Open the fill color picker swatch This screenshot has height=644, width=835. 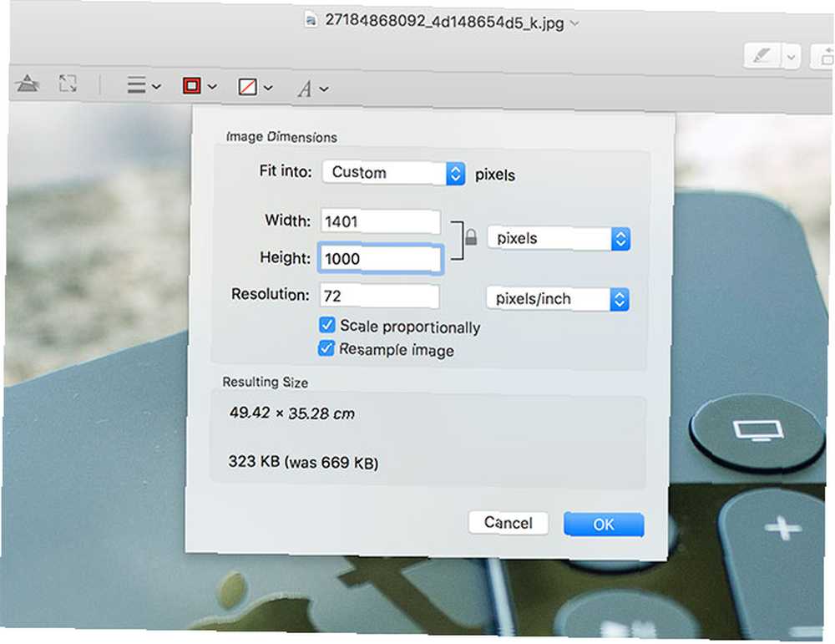(255, 87)
